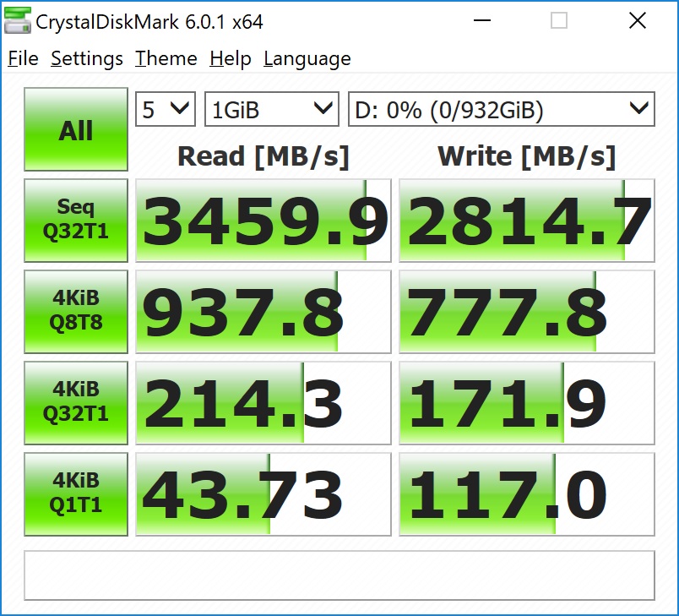This screenshot has height=616, width=679.
Task: Select the 4KiB Q8T8 write result 777.8
Action: tap(527, 312)
